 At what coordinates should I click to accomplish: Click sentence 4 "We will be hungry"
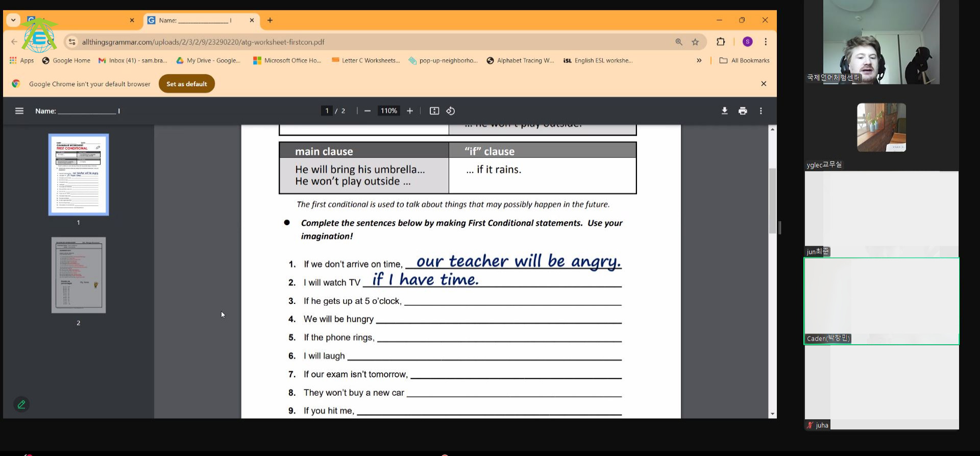tap(338, 319)
